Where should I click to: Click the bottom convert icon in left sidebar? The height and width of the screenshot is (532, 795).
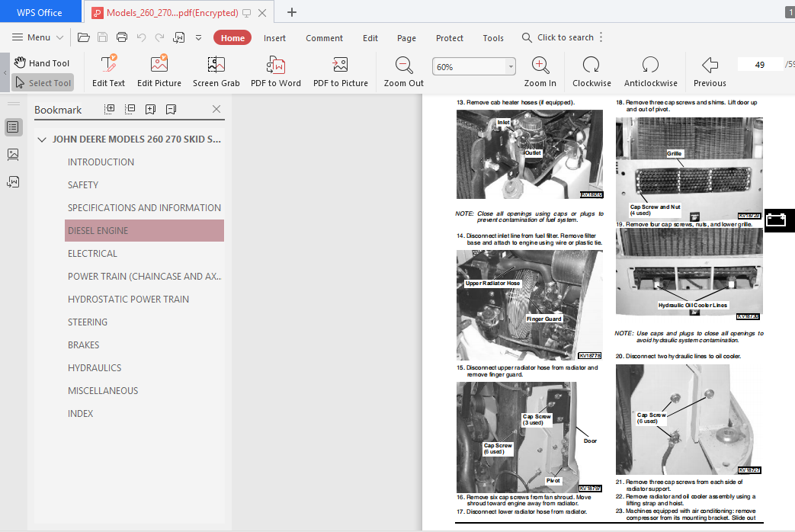click(13, 181)
